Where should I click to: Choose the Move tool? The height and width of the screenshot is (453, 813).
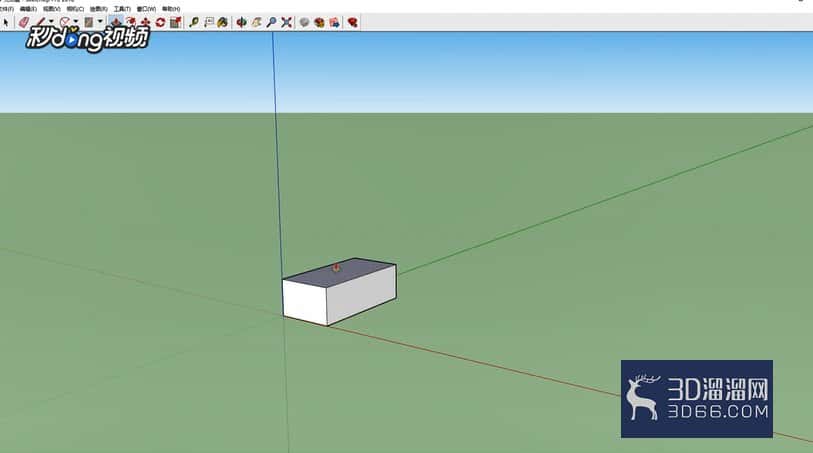146,22
